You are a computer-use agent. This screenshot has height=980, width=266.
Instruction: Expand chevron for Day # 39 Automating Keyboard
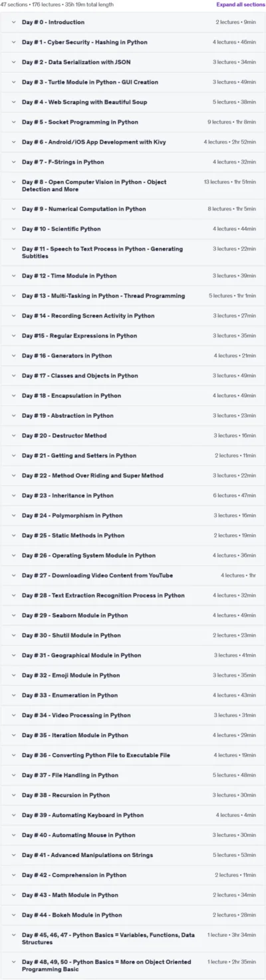pos(13,815)
